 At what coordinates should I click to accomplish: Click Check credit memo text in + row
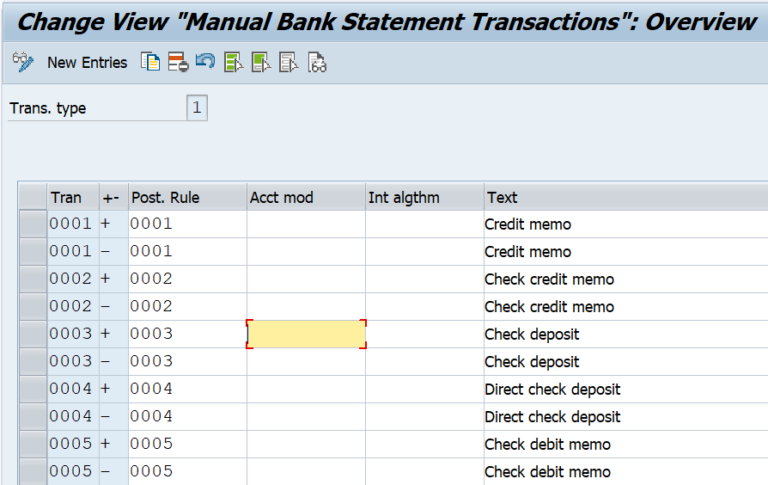click(549, 279)
